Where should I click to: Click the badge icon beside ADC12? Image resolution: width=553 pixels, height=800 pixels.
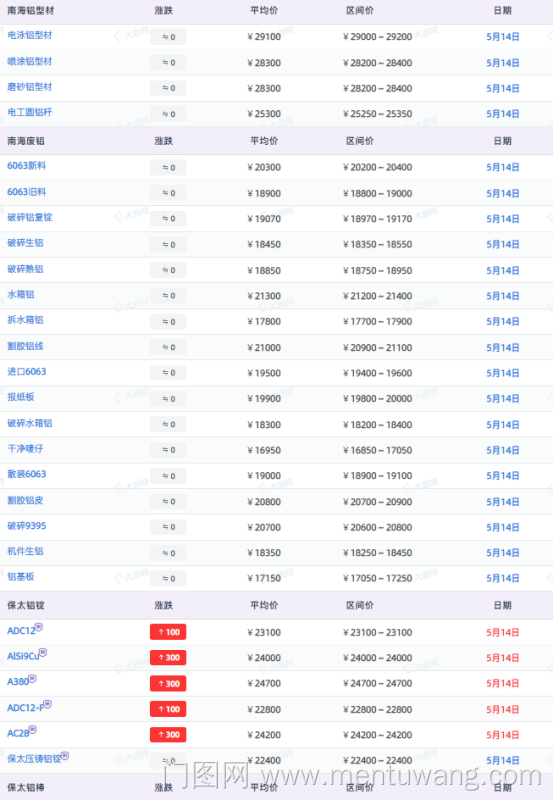pos(39,627)
